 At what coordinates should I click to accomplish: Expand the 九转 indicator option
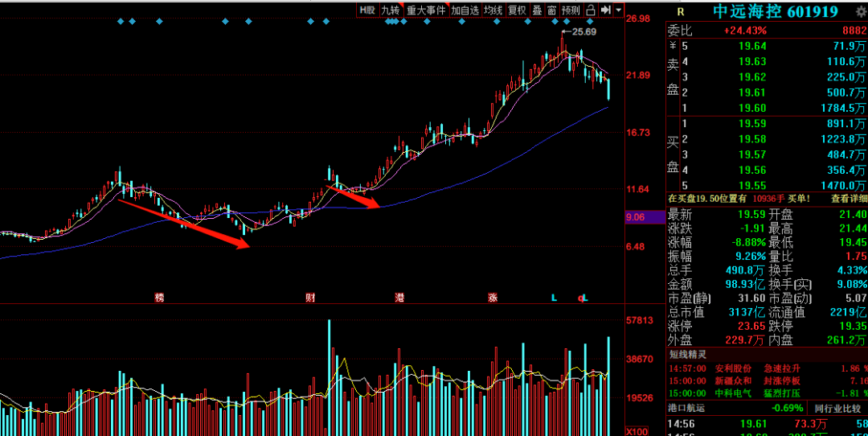(391, 10)
